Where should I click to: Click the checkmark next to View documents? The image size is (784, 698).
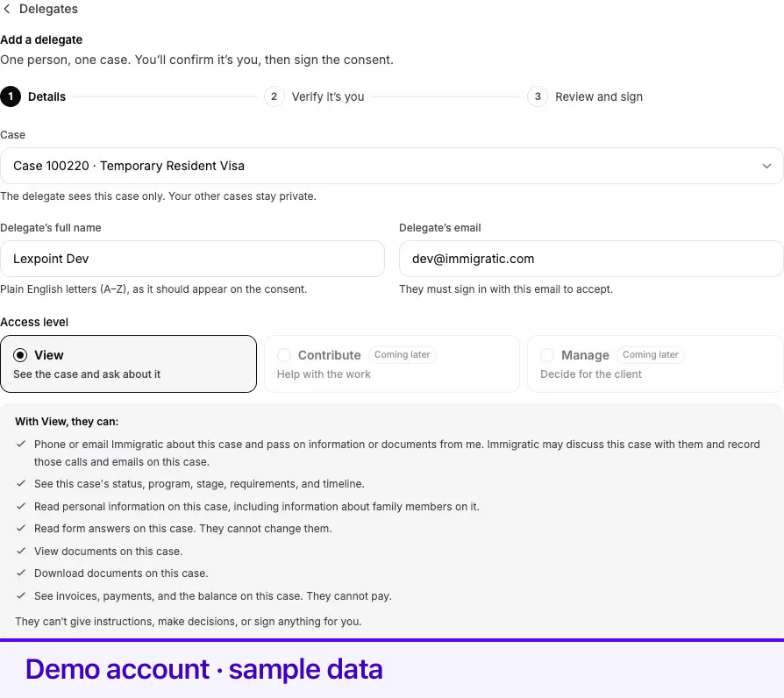(21, 551)
